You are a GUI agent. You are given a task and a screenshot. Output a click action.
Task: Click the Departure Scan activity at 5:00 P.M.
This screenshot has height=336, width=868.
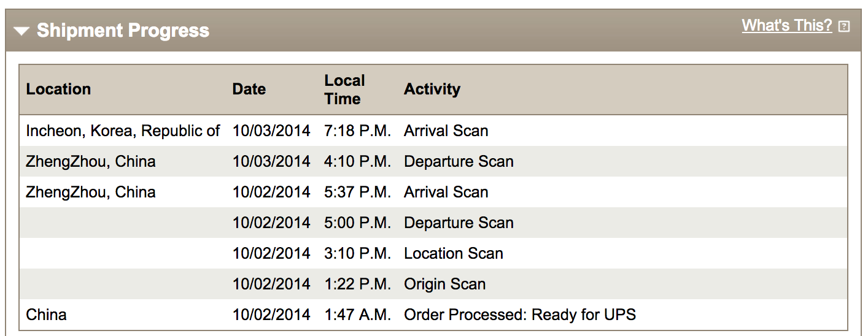coord(459,223)
